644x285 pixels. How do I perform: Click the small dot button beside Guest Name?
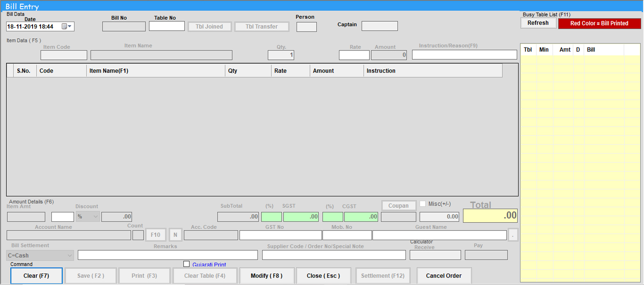click(x=513, y=235)
